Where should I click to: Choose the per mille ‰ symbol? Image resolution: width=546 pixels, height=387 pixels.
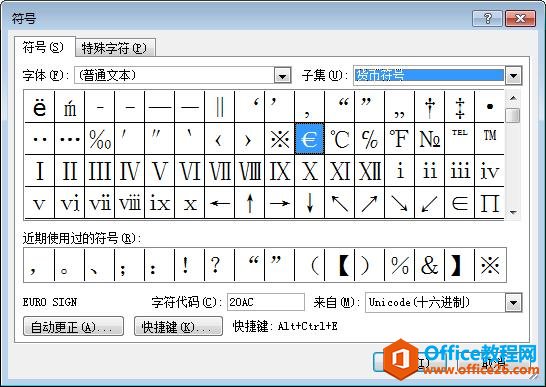[x=100, y=139]
